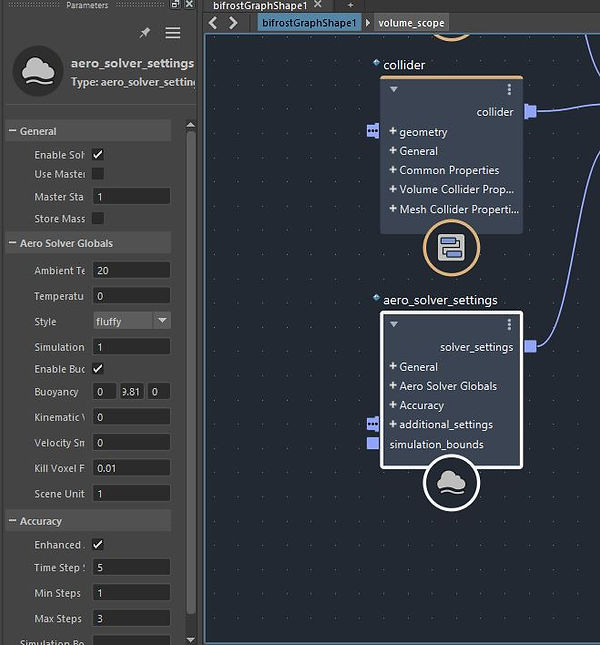This screenshot has height=645, width=600.
Task: Click Buoyancy Y value field
Action: point(131,392)
